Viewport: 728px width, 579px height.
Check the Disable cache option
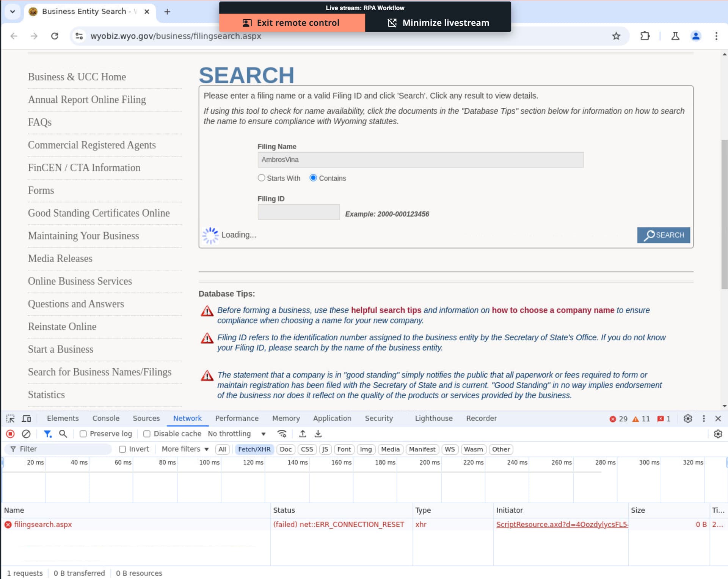[x=147, y=434]
